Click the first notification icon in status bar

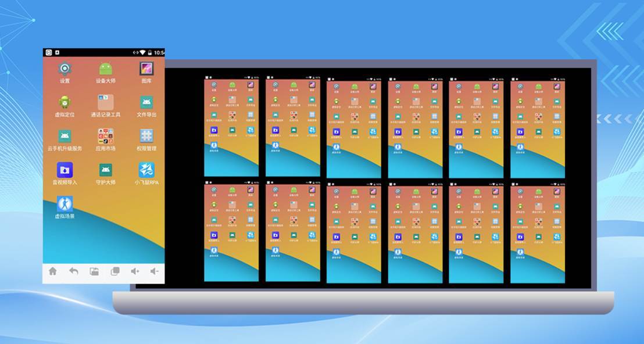pos(48,52)
